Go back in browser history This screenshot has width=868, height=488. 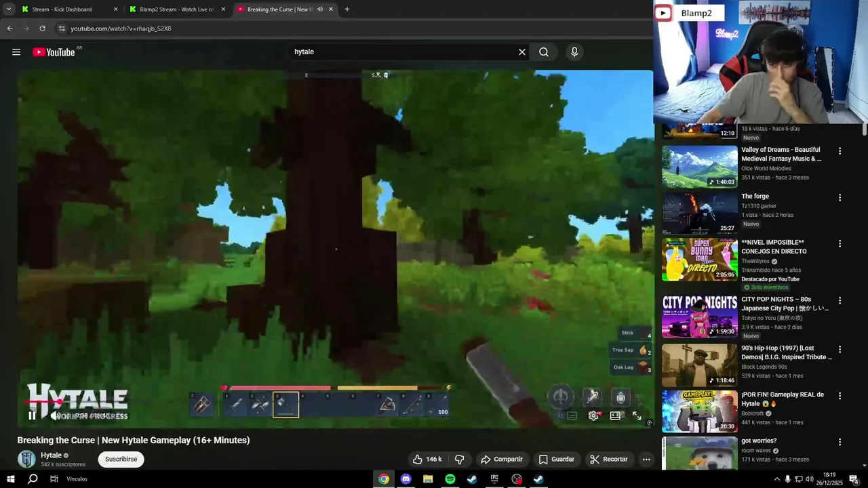pos(10,28)
